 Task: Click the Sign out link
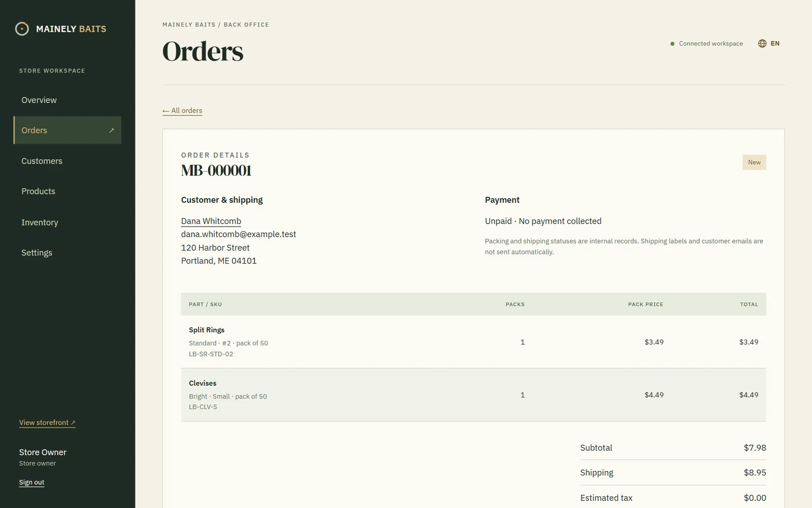pyautogui.click(x=31, y=483)
